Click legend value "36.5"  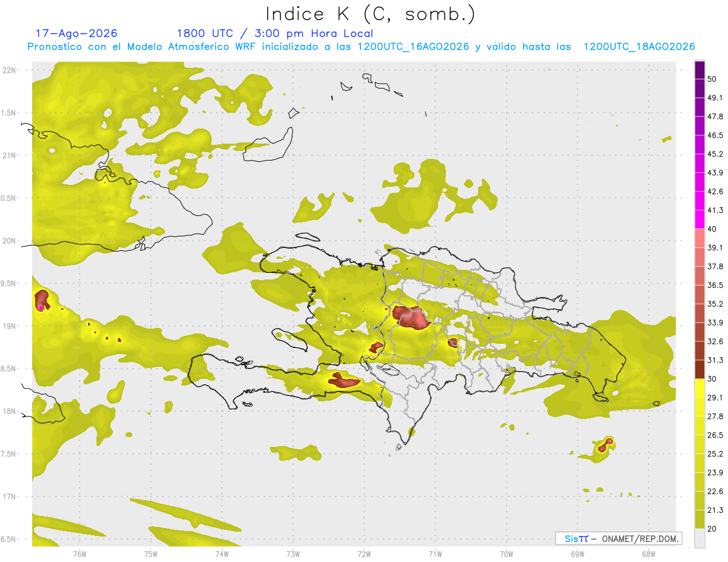coord(715,285)
